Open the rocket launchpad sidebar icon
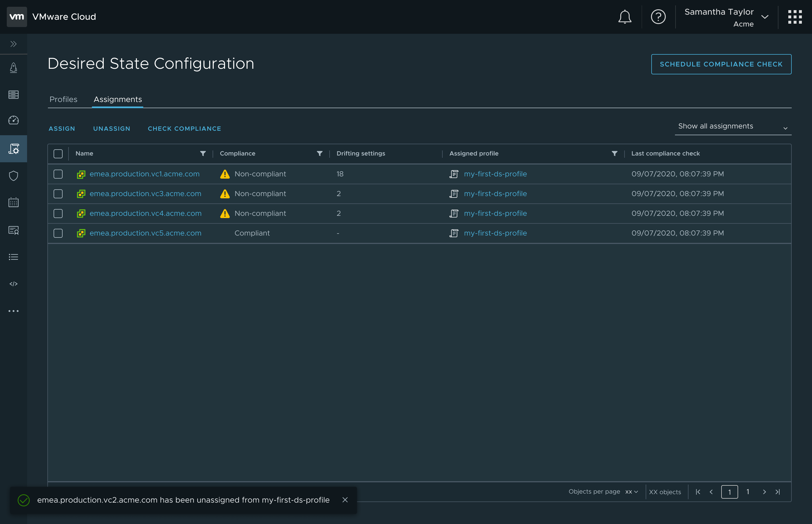 click(x=14, y=68)
